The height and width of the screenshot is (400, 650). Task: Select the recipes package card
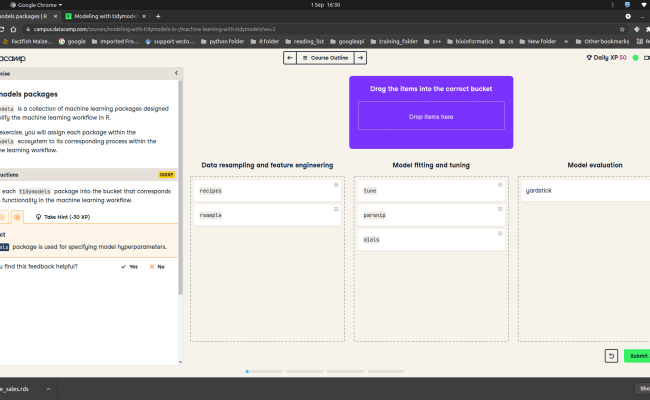267,191
